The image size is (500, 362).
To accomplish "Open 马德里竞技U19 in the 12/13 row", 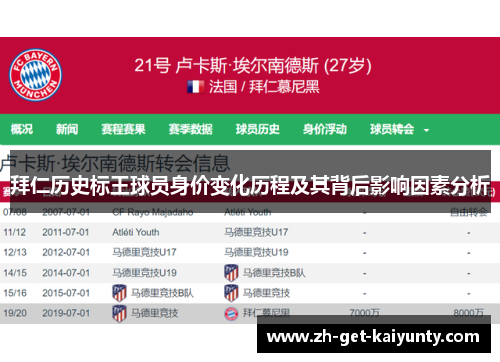I will pos(256,252).
